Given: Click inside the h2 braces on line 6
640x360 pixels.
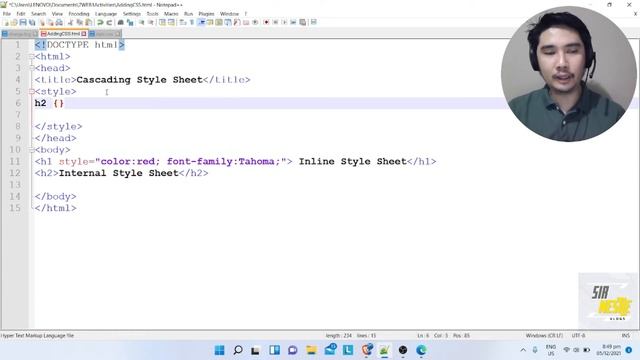Looking at the screenshot, I should click(x=59, y=103).
